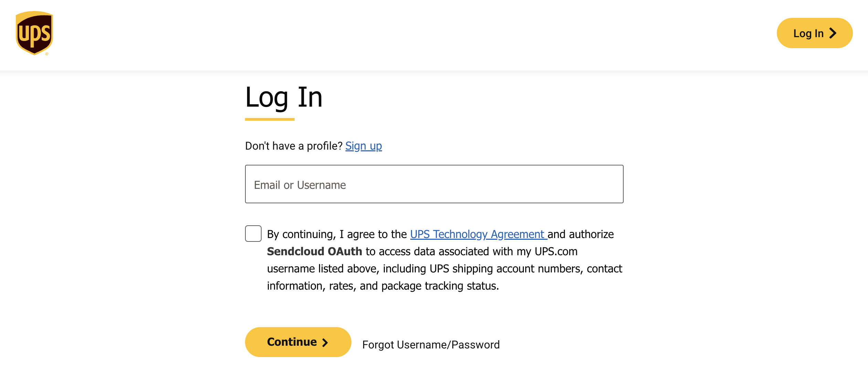Viewport: 868px width, 366px height.
Task: Select the 'Don't have a profile? Sign up' hyperlink
Action: point(363,146)
